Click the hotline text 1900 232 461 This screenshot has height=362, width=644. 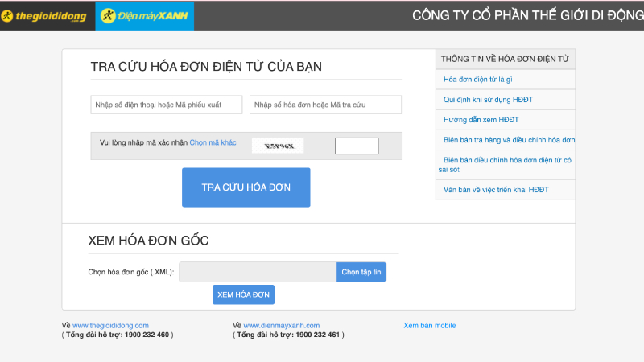pos(317,335)
